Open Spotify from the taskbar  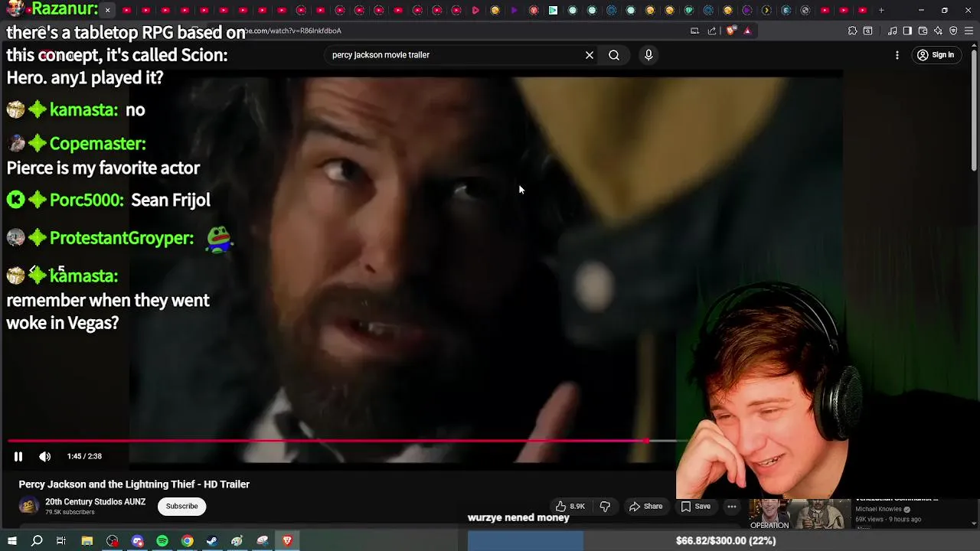click(162, 541)
